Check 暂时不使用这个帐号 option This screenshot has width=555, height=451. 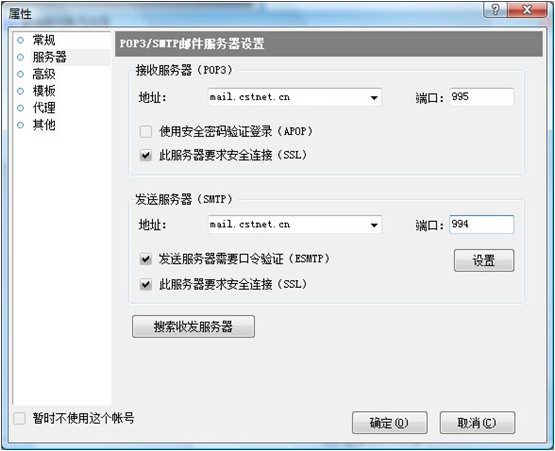(x=19, y=418)
